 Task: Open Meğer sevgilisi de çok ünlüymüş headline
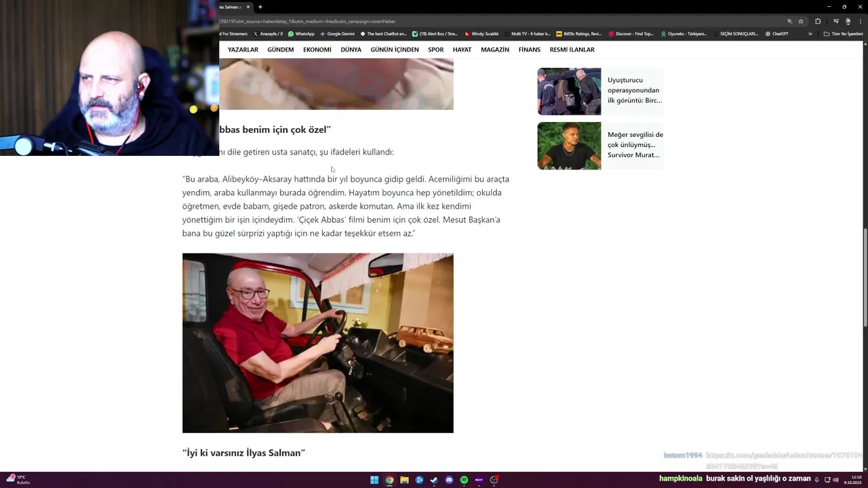pyautogui.click(x=635, y=144)
